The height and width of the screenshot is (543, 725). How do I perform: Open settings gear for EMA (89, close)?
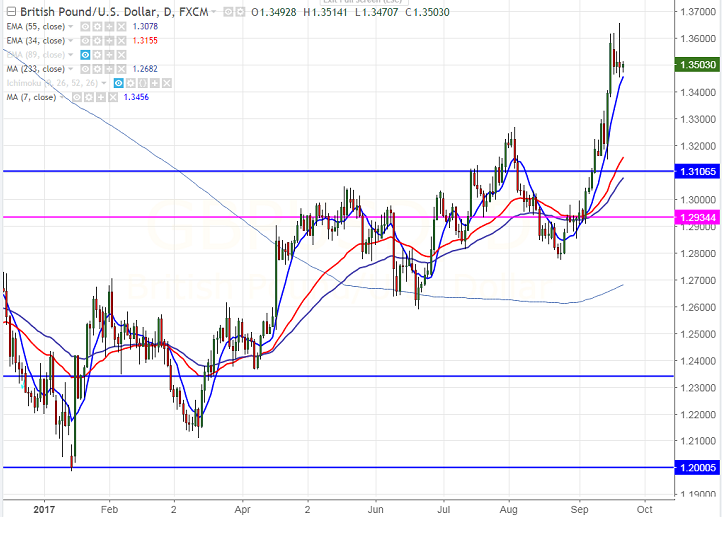[97, 55]
